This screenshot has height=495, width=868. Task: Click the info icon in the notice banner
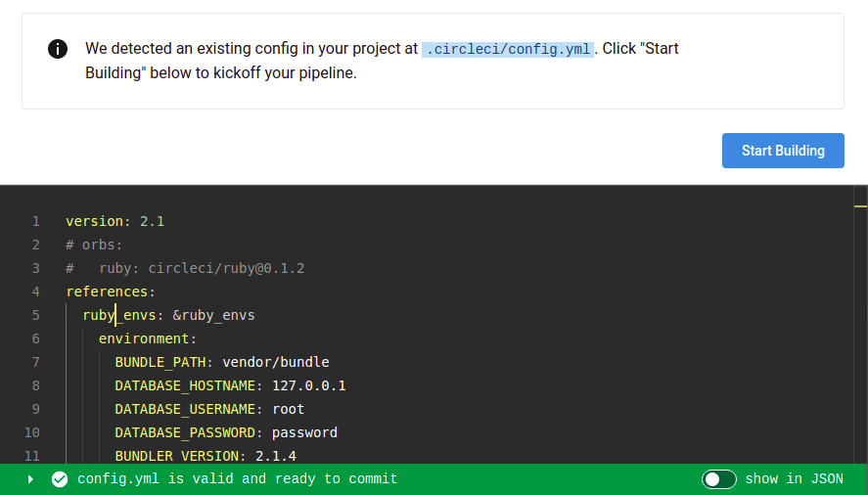click(x=58, y=49)
